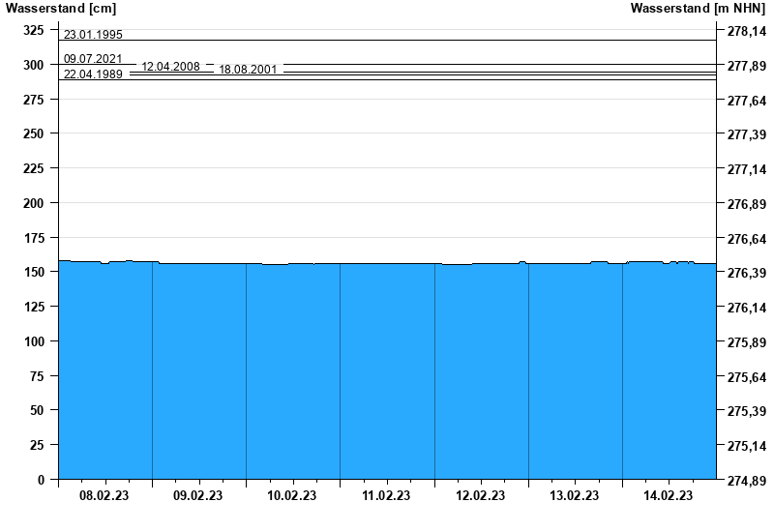Click the 08.02.23 date label

click(x=104, y=496)
